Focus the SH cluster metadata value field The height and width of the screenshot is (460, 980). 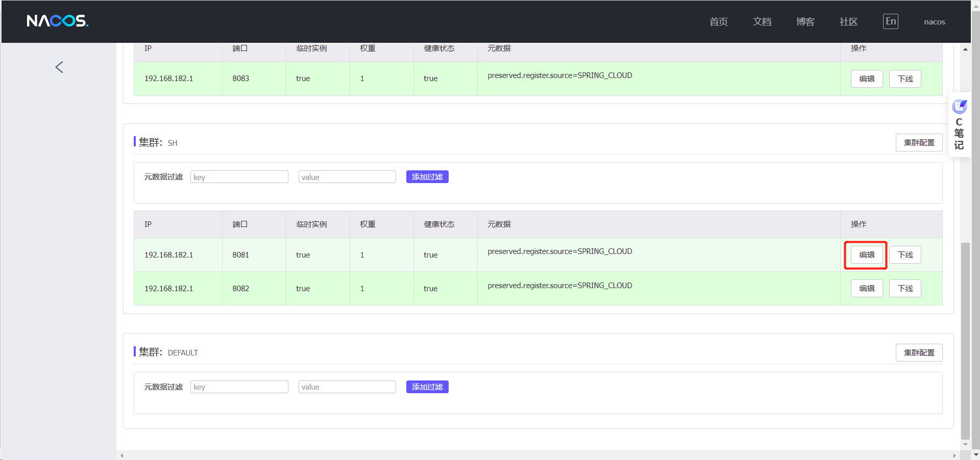pyautogui.click(x=347, y=177)
